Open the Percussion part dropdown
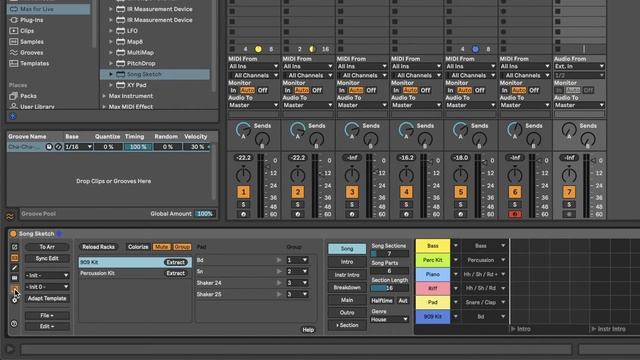The height and width of the screenshot is (360, 640). pyautogui.click(x=484, y=260)
